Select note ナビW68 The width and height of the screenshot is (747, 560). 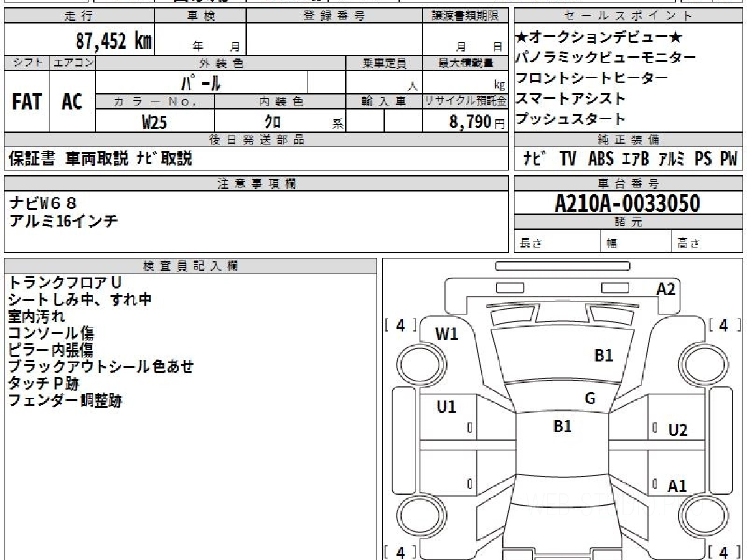point(44,203)
